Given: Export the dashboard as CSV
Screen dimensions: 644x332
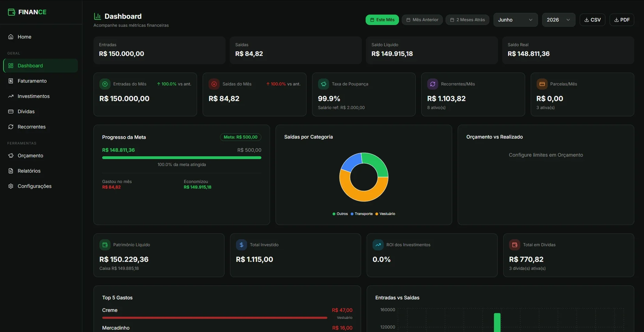Looking at the screenshot, I should [x=593, y=20].
